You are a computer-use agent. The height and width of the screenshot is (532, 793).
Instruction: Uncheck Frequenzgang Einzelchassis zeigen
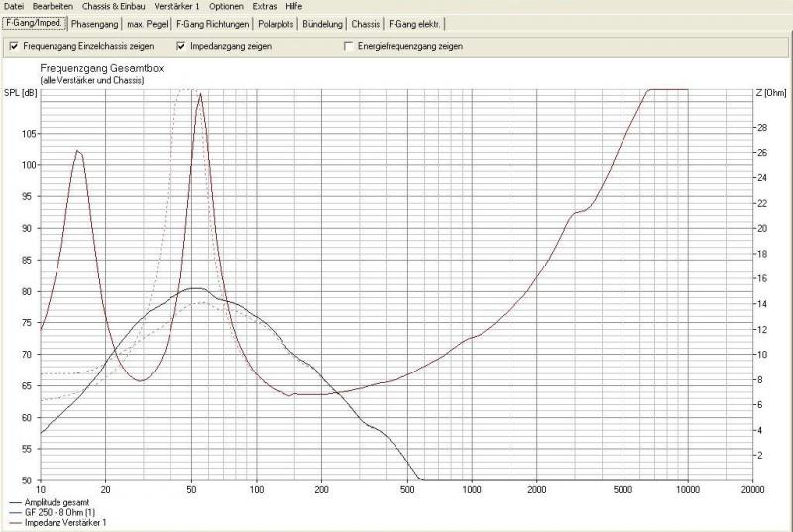[14, 46]
